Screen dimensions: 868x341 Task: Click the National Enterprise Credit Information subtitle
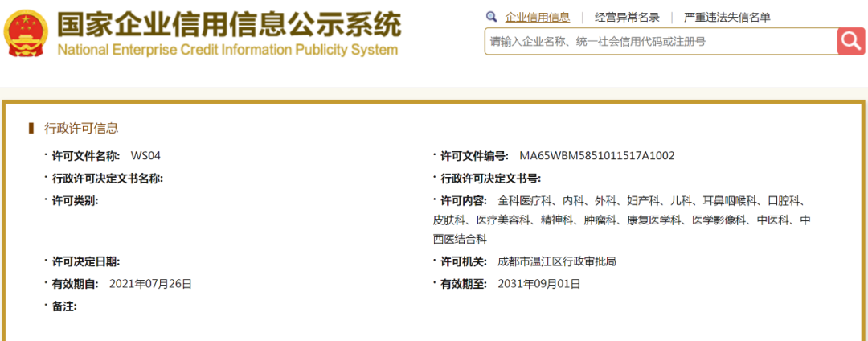point(227,50)
